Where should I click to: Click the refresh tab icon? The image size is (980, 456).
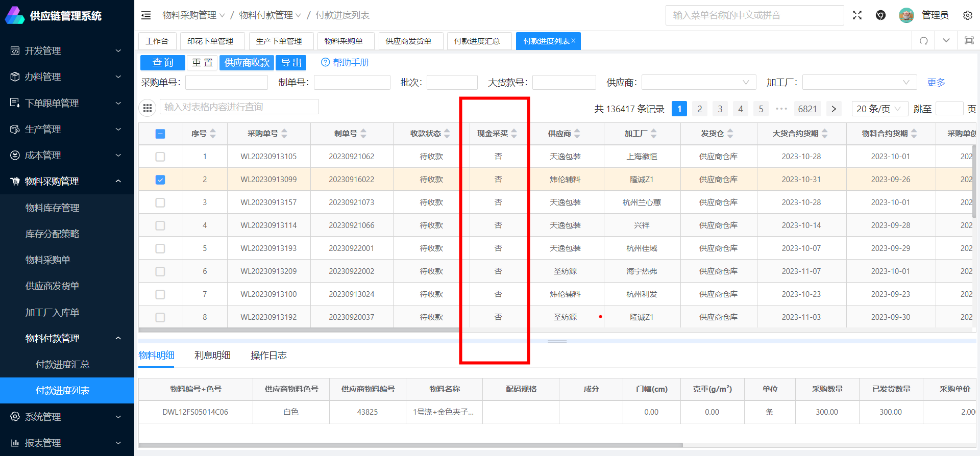[923, 41]
